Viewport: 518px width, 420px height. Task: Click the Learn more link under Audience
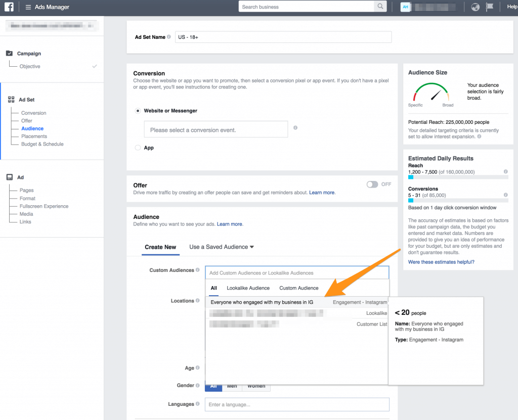(230, 224)
